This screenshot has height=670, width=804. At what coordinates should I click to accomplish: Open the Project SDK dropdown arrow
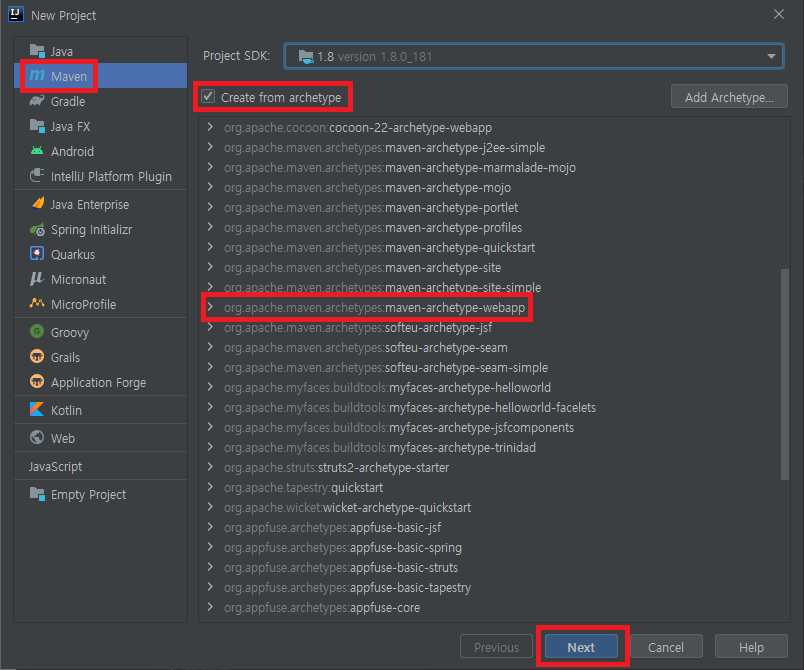pyautogui.click(x=771, y=56)
